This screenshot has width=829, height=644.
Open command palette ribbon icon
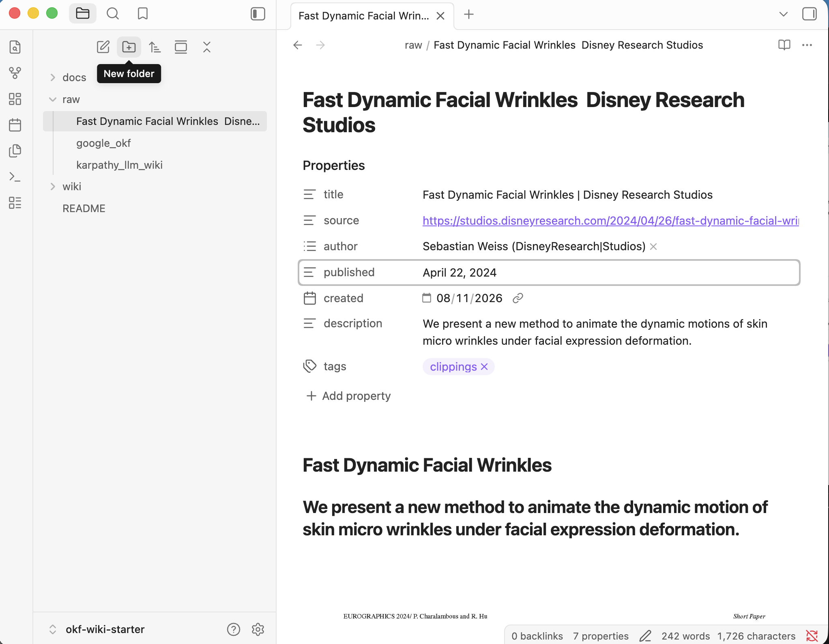pos(15,177)
